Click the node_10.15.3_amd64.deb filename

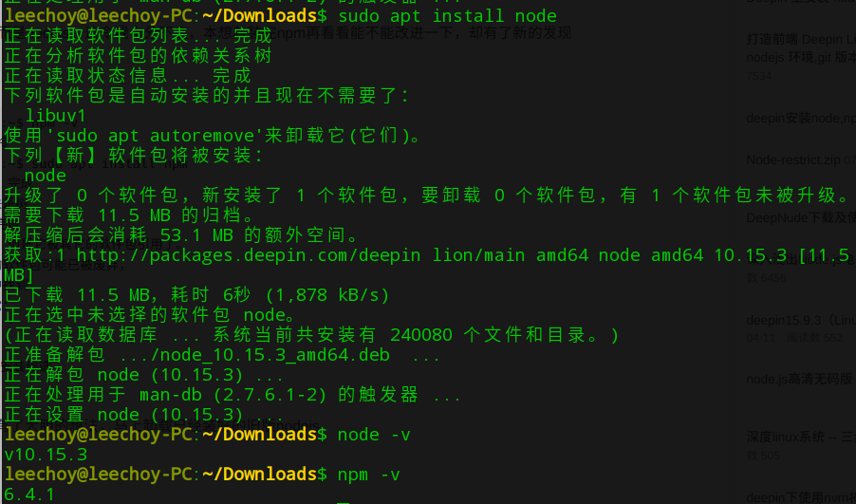pos(270,355)
